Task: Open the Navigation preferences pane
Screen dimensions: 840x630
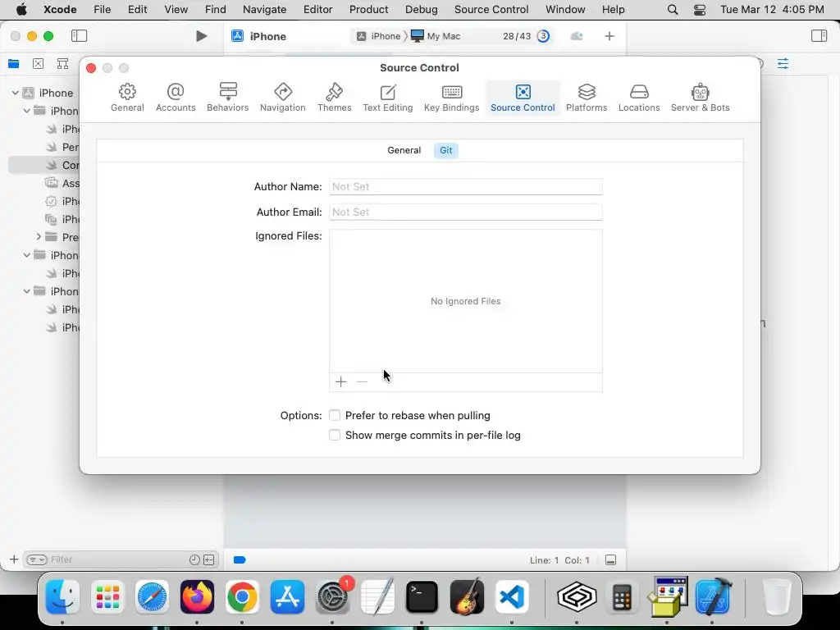Action: pos(282,98)
